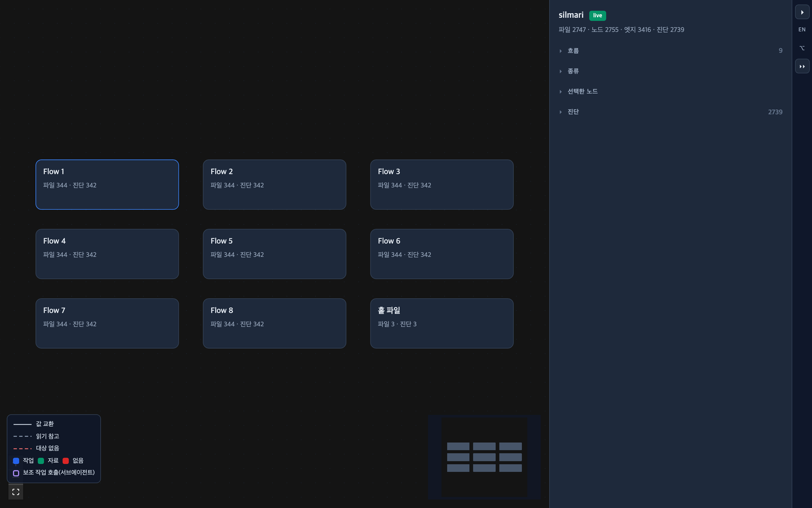Expand the 선택한 노드 section
Viewport: 812px width, 508px height.
670,91
